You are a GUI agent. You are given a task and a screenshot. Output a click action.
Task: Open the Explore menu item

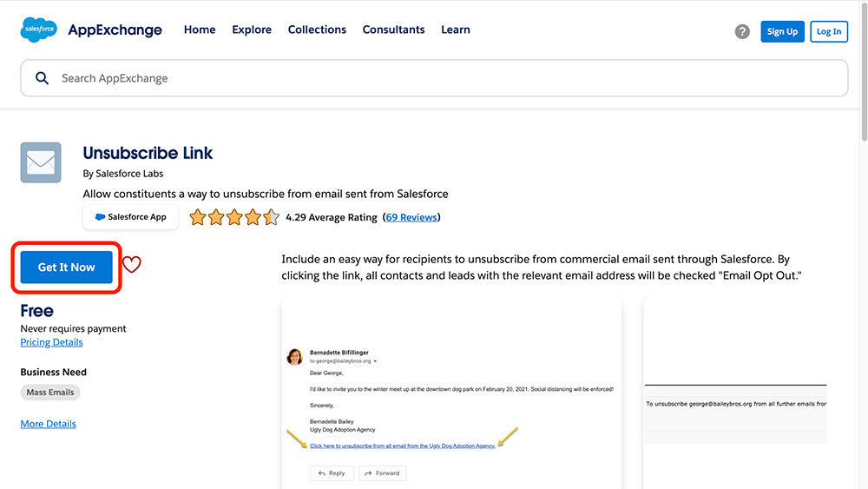[x=252, y=30]
